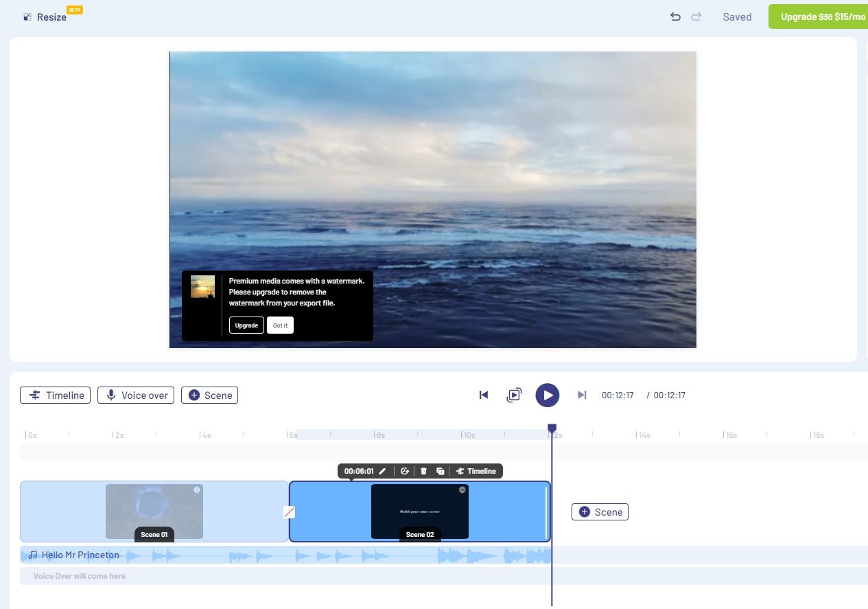Click the current time 00:12:17 readout
868x609 pixels.
click(x=618, y=395)
